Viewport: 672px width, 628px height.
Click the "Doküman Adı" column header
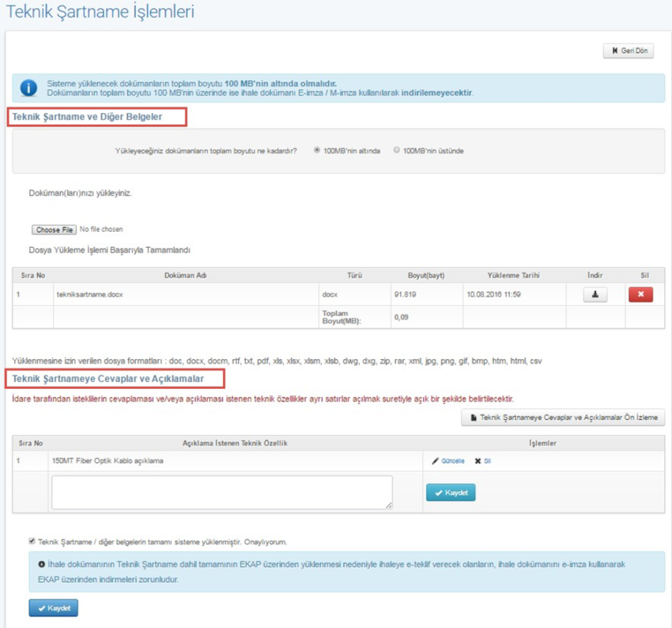click(x=185, y=275)
